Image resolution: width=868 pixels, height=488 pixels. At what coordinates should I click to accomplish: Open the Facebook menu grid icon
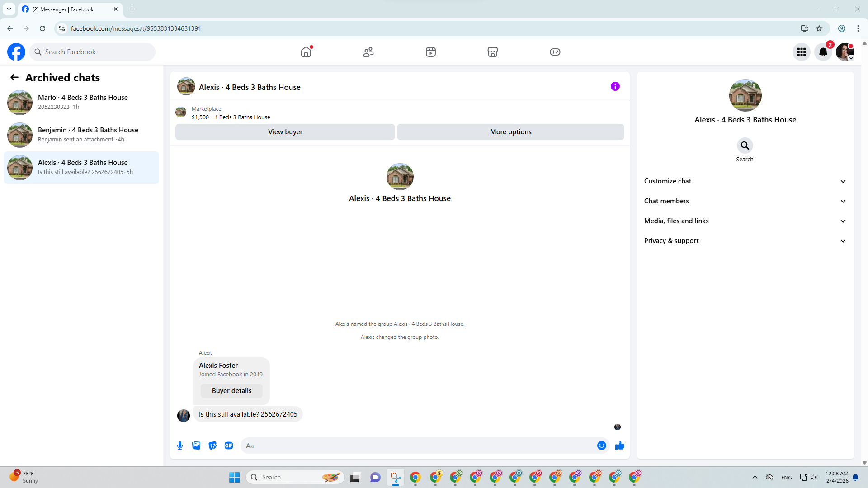pyautogui.click(x=802, y=52)
